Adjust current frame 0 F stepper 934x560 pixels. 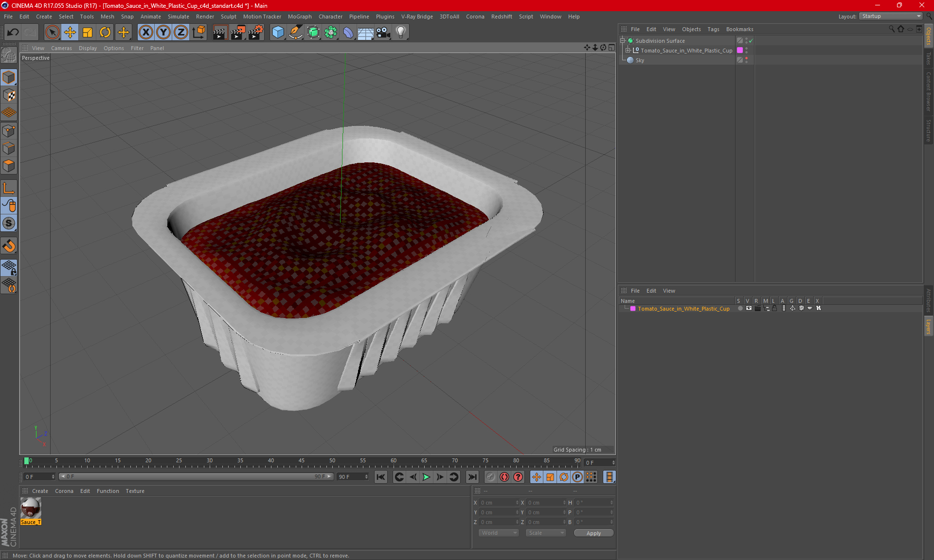[x=53, y=477]
